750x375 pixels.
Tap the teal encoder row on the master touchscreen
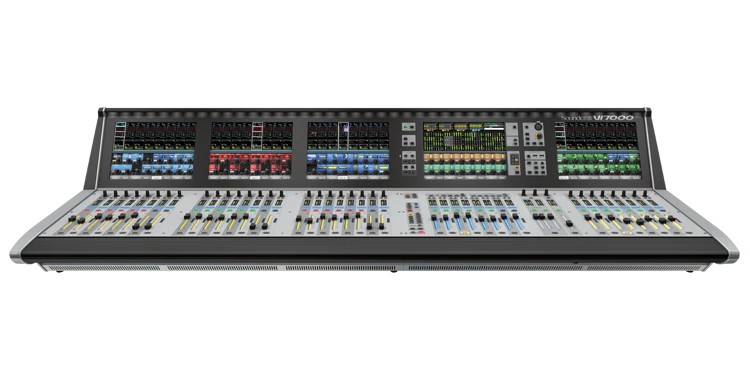464,168
